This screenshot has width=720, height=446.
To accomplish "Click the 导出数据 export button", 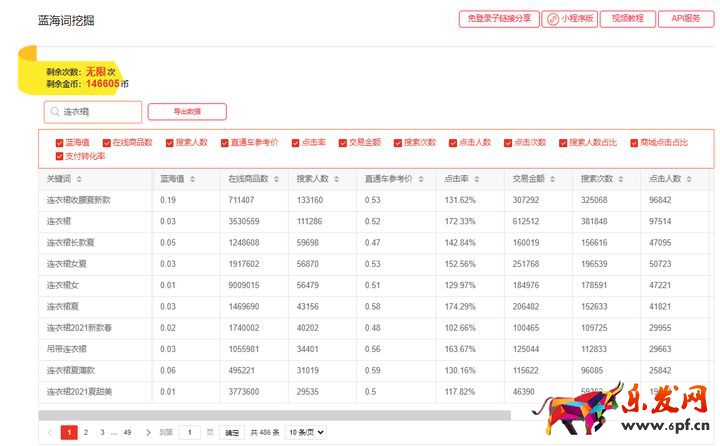I will click(187, 112).
